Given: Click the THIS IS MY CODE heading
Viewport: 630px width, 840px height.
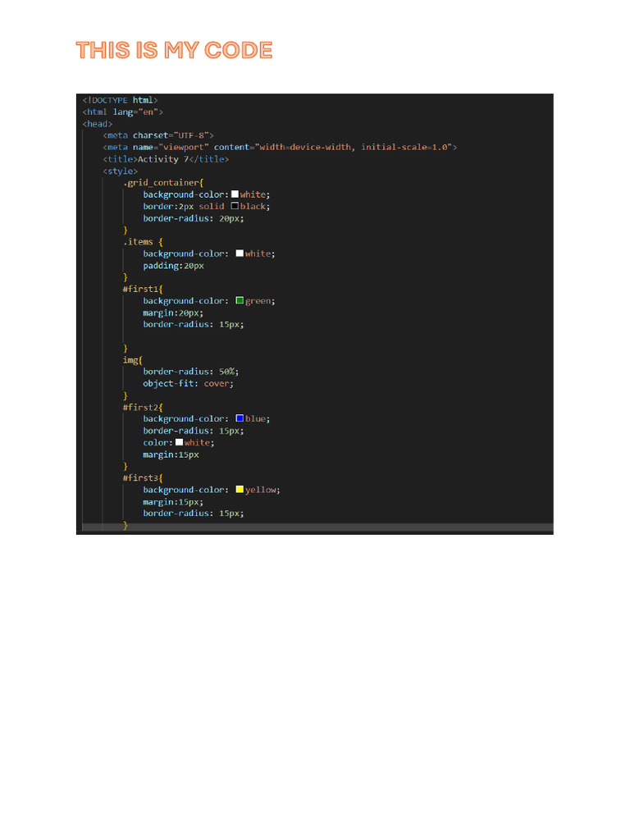Looking at the screenshot, I should click(x=174, y=50).
